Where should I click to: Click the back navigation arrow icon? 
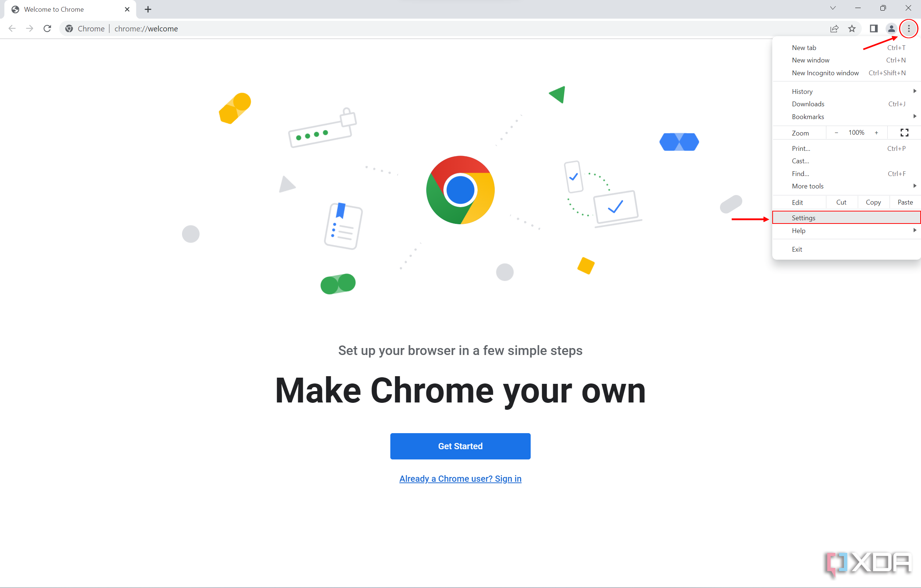pos(12,28)
